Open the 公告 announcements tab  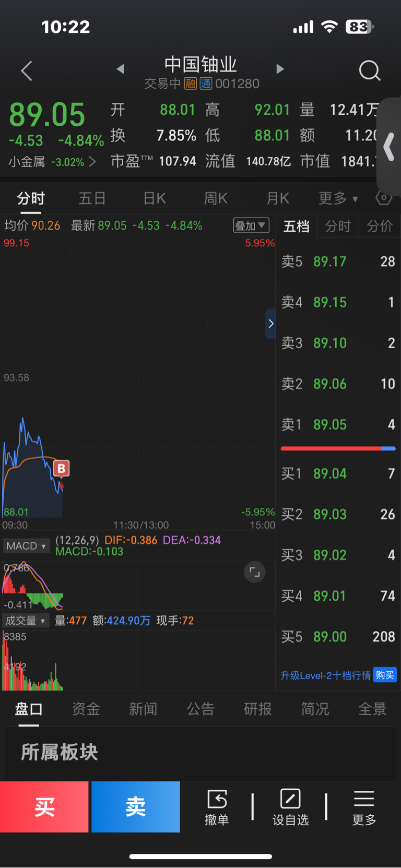[200, 709]
